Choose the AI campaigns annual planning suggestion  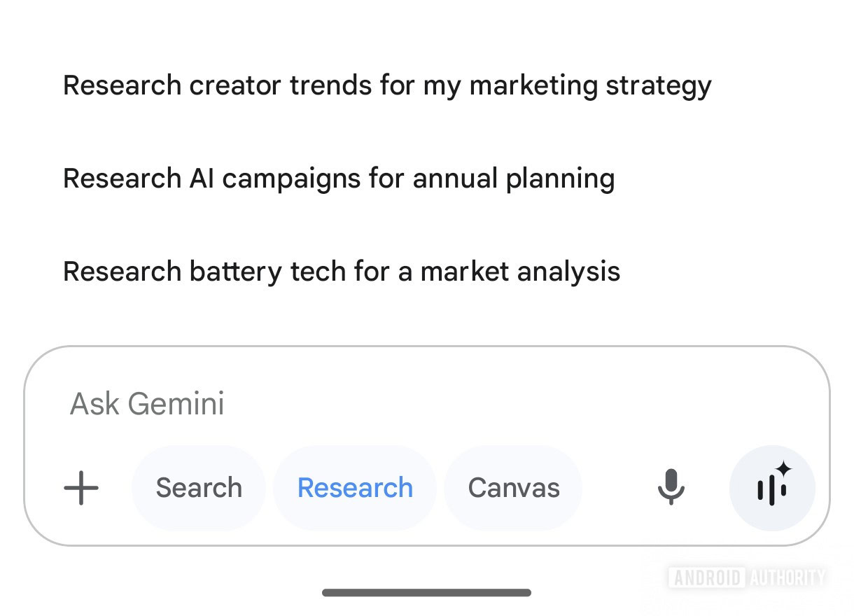[x=339, y=178]
